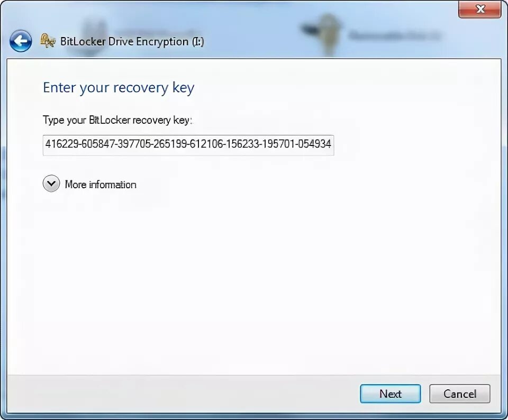Viewport: 508px width, 420px height.
Task: Open the More information text link
Action: [x=101, y=185]
